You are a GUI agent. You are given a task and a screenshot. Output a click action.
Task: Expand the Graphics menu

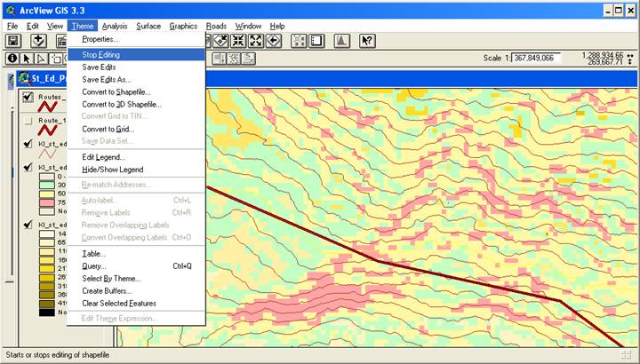click(183, 26)
